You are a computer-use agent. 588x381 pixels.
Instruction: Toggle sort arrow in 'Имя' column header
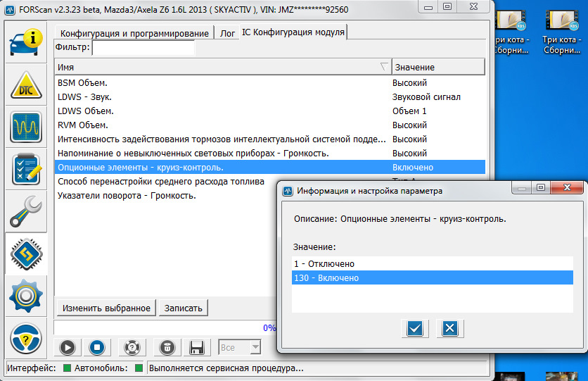pos(383,67)
